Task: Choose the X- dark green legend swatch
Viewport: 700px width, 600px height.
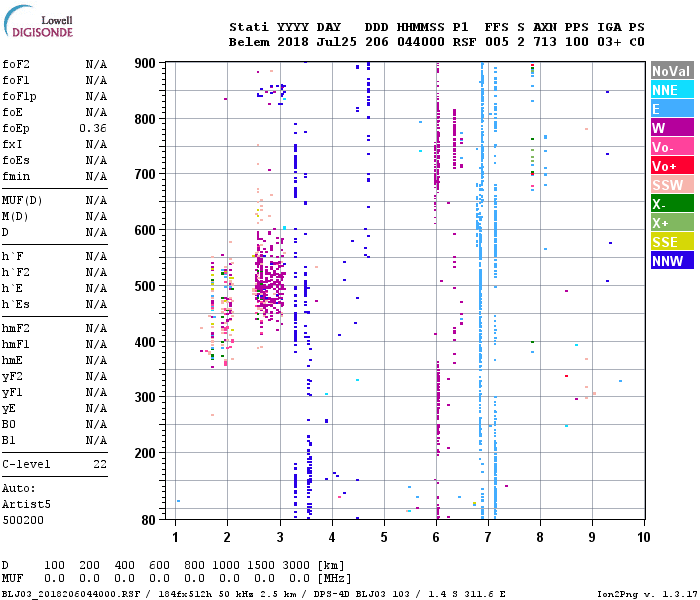Action: [x=672, y=204]
